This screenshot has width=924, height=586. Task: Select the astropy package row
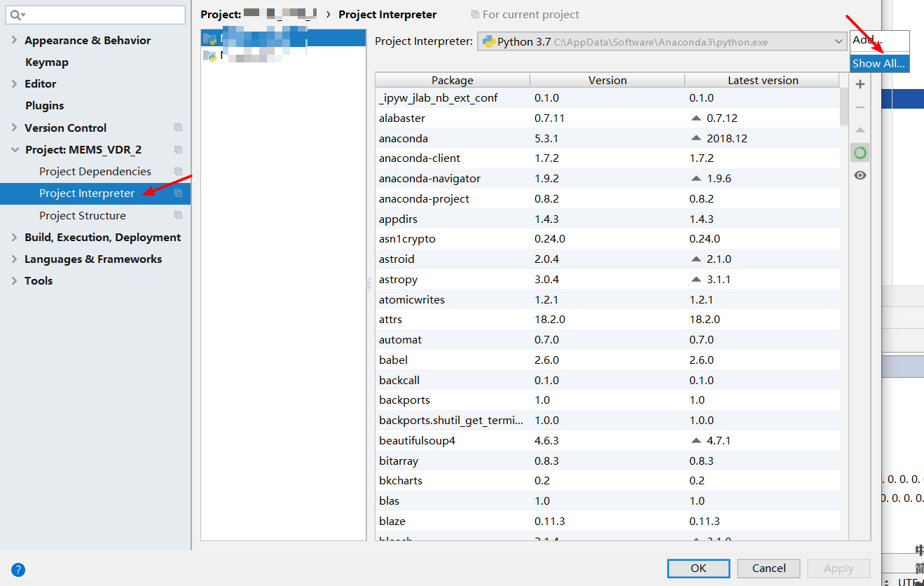[607, 279]
